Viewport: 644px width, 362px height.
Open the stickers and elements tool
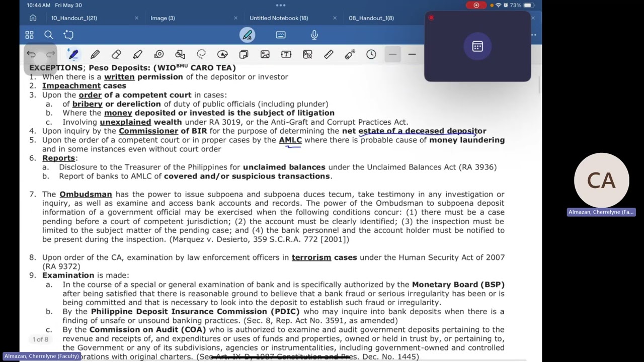tap(222, 54)
